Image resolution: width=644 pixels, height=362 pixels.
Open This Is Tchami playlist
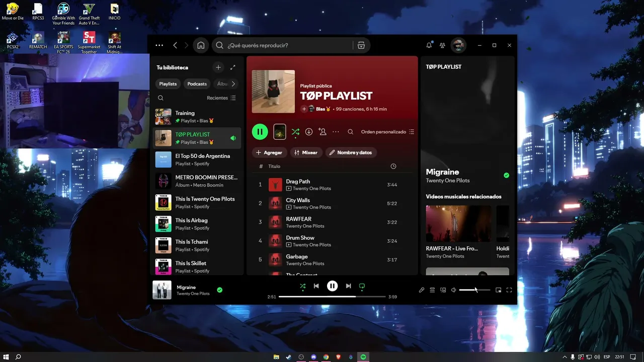pyautogui.click(x=197, y=245)
